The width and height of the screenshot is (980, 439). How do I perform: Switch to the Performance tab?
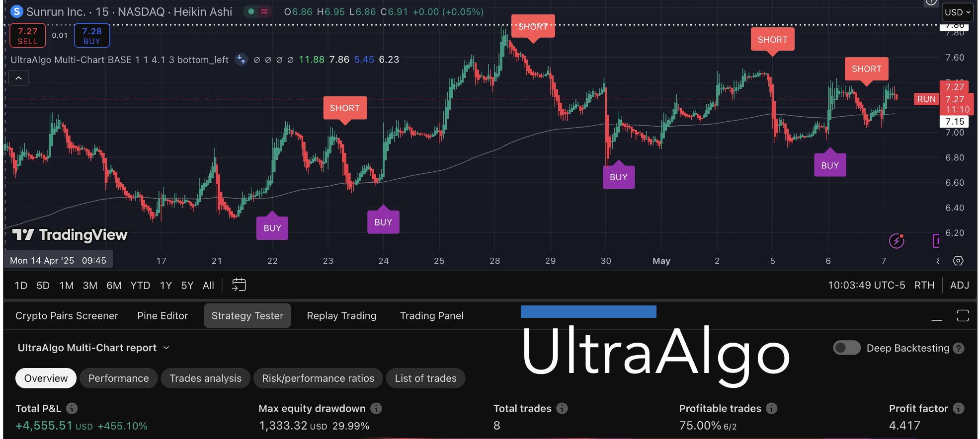118,378
